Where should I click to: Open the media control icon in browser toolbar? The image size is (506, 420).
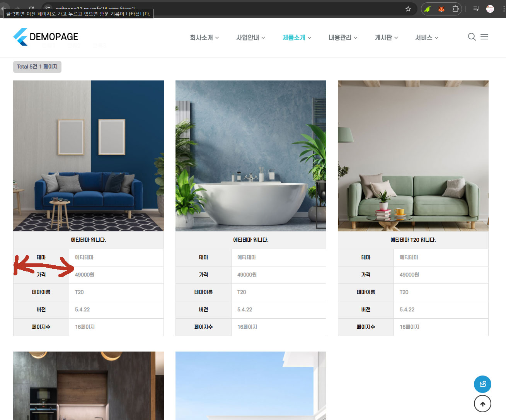pos(476,9)
